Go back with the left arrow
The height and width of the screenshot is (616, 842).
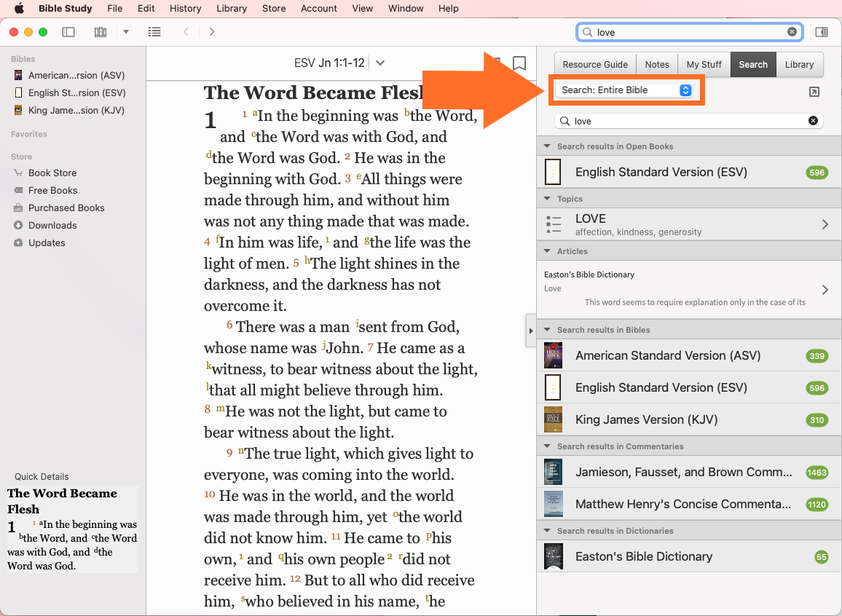186,32
